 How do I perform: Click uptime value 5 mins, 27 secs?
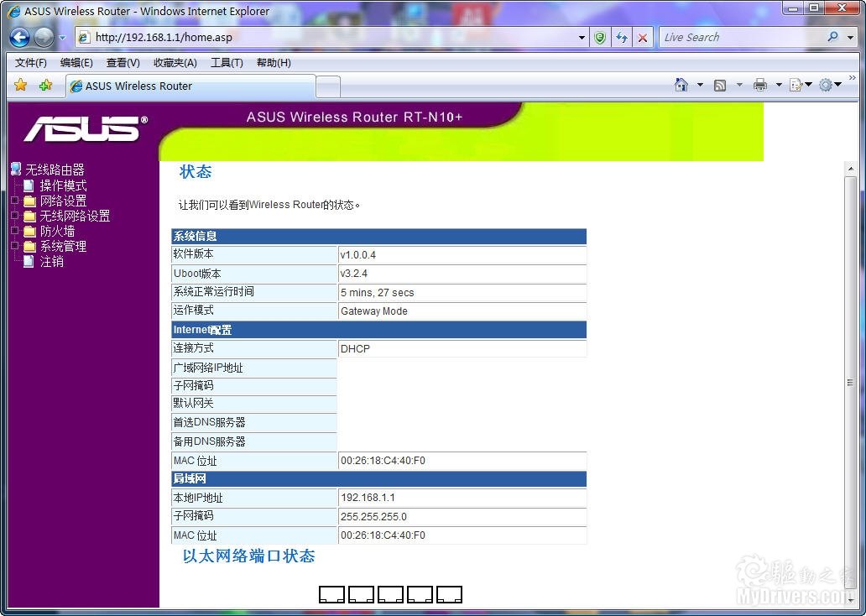[378, 293]
